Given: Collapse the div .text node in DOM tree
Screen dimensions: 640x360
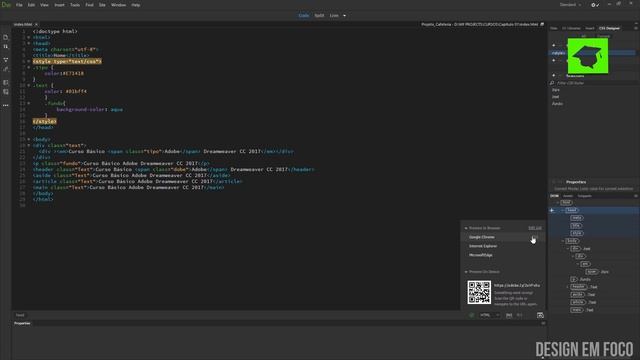Looking at the screenshot, I should point(568,249).
